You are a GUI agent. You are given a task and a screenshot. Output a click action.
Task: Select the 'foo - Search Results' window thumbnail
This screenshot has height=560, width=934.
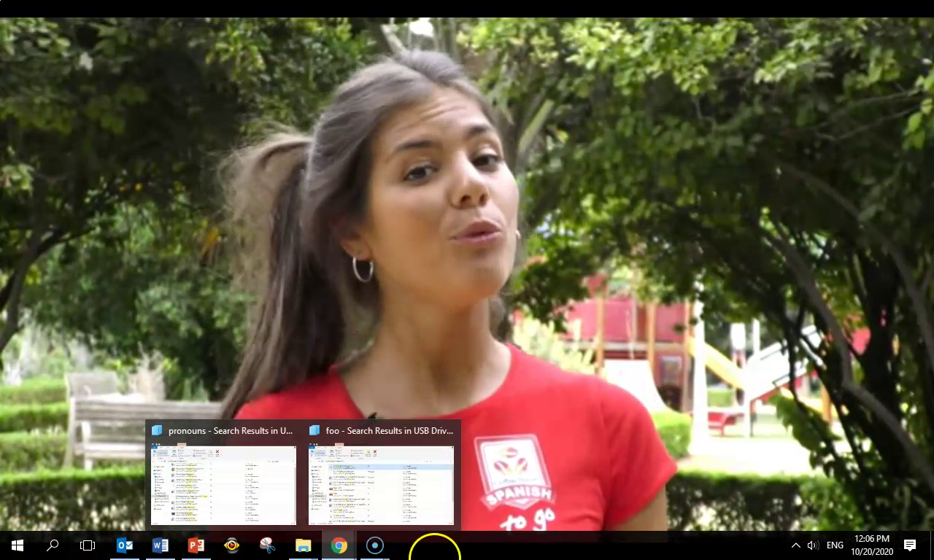point(381,486)
